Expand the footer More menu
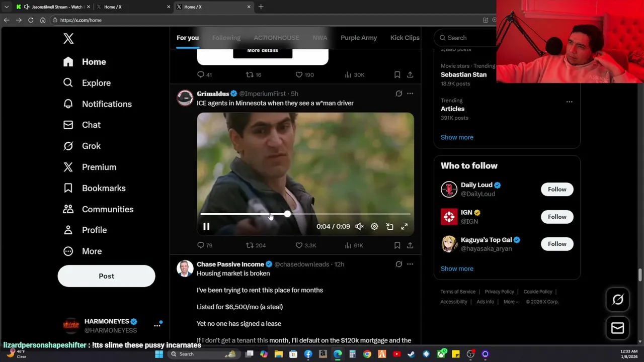The image size is (644, 362). [511, 302]
